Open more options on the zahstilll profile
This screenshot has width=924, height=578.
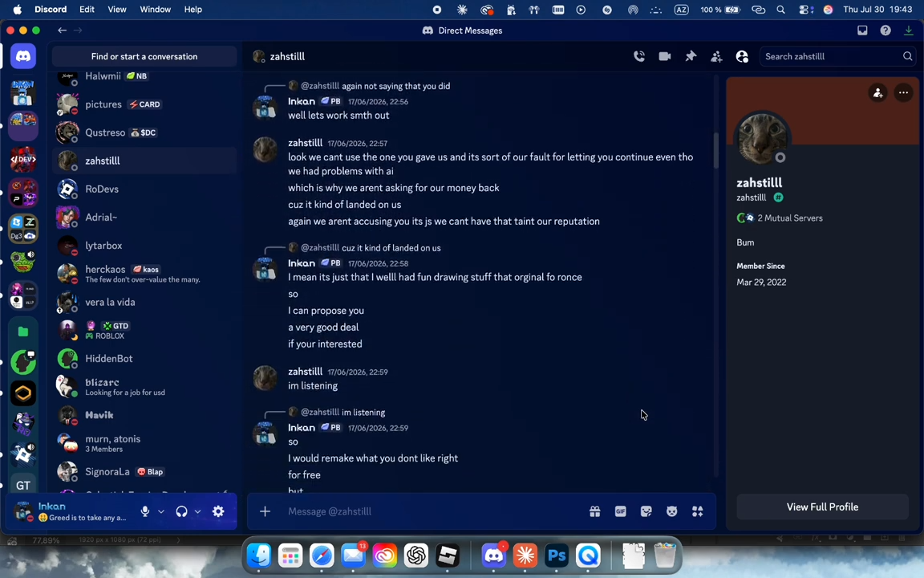[903, 92]
